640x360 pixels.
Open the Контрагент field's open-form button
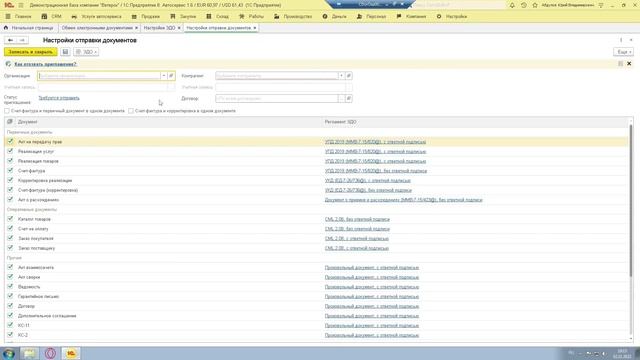(x=349, y=76)
